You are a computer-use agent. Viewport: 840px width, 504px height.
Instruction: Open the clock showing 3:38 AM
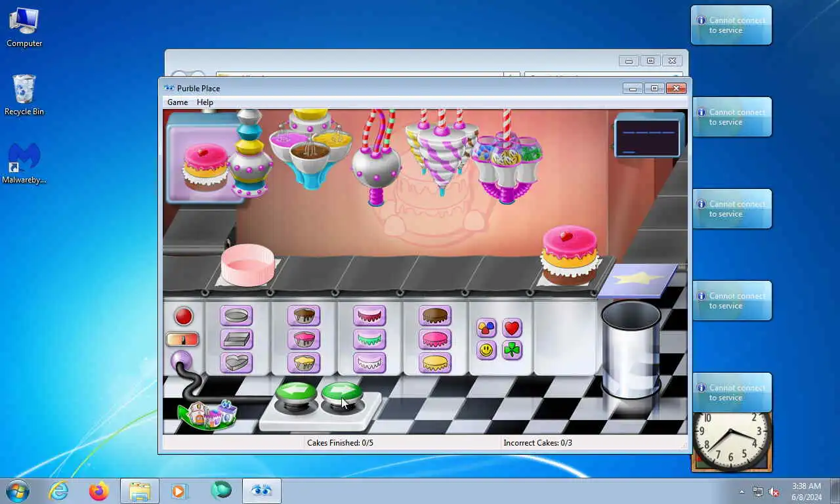(807, 492)
